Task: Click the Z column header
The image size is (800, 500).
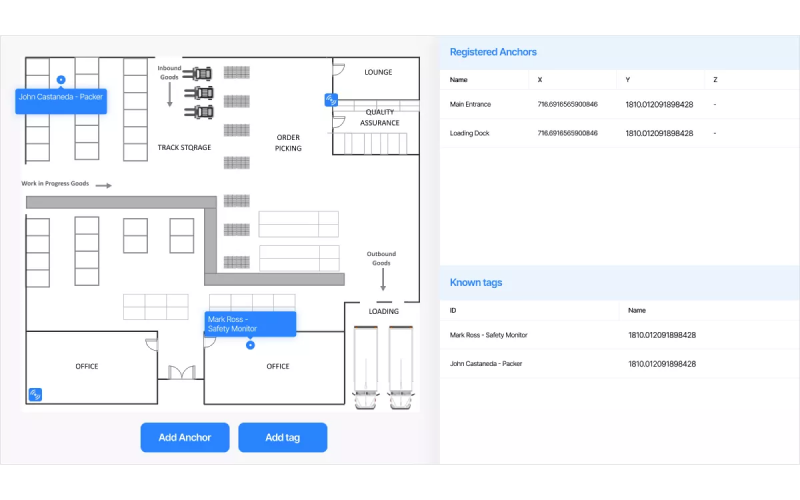Action: pyautogui.click(x=715, y=80)
